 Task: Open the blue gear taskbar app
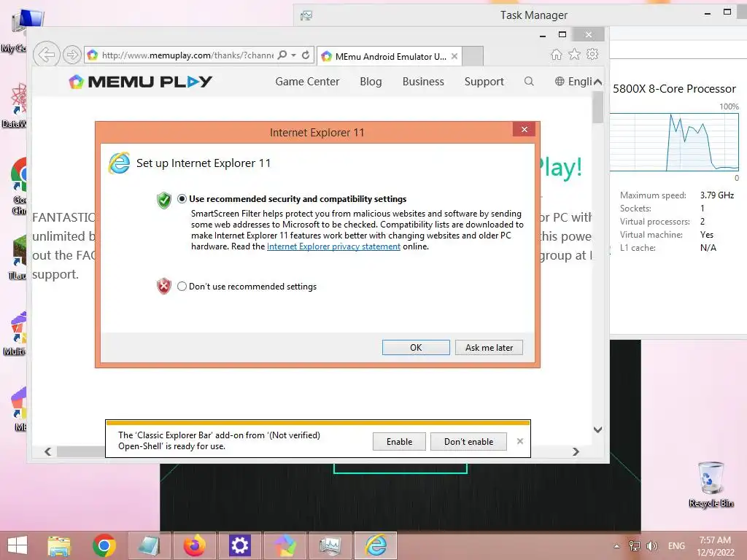[239, 545]
